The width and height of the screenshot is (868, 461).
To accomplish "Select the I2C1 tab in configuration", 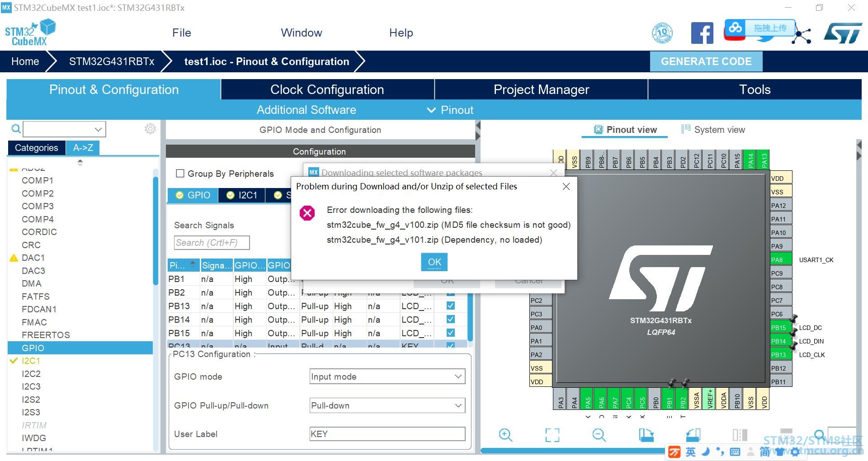I will pyautogui.click(x=242, y=195).
